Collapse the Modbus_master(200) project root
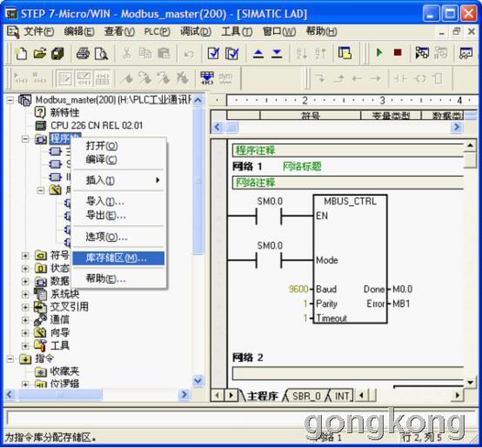 (x=10, y=100)
